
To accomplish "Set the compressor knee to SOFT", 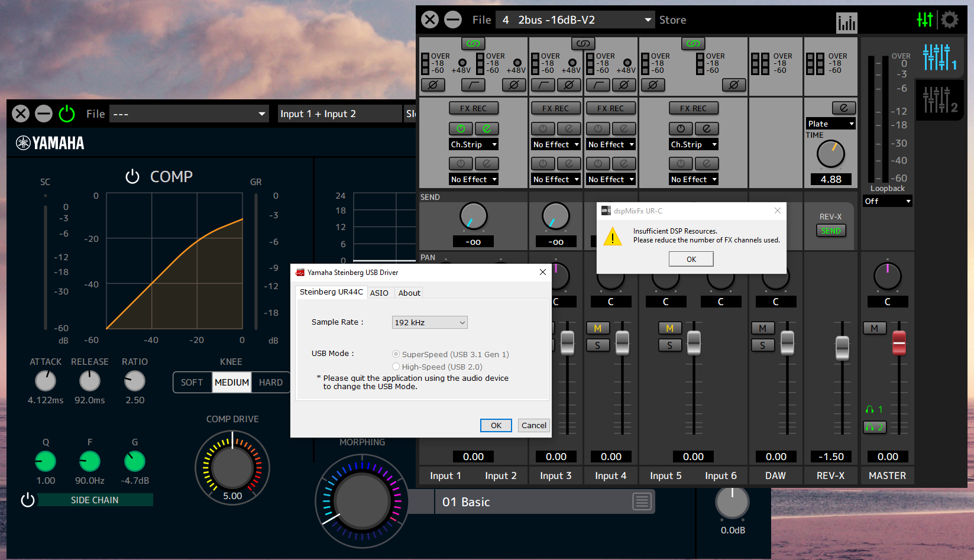I will tap(192, 383).
